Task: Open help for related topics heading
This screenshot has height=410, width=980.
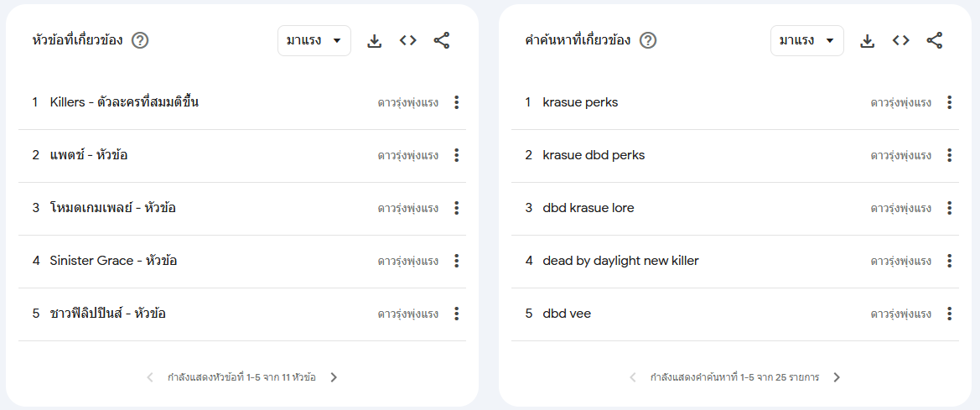Action: 140,41
